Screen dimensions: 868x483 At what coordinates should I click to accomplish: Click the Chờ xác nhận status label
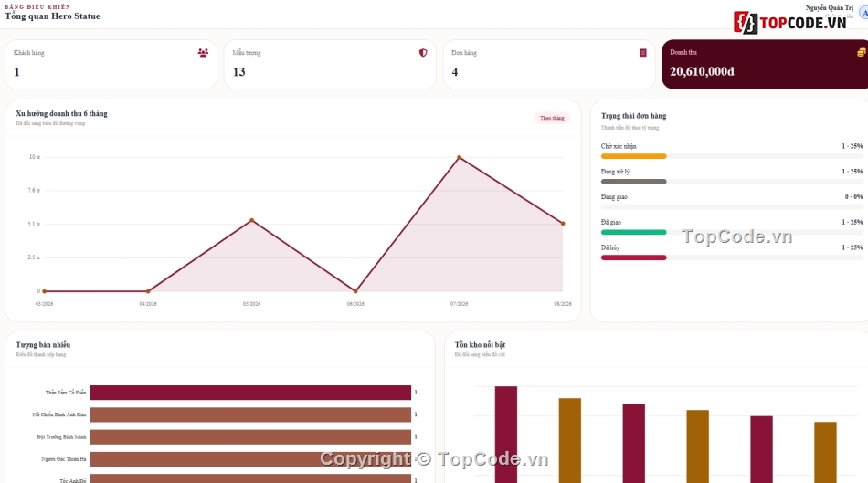coord(619,146)
